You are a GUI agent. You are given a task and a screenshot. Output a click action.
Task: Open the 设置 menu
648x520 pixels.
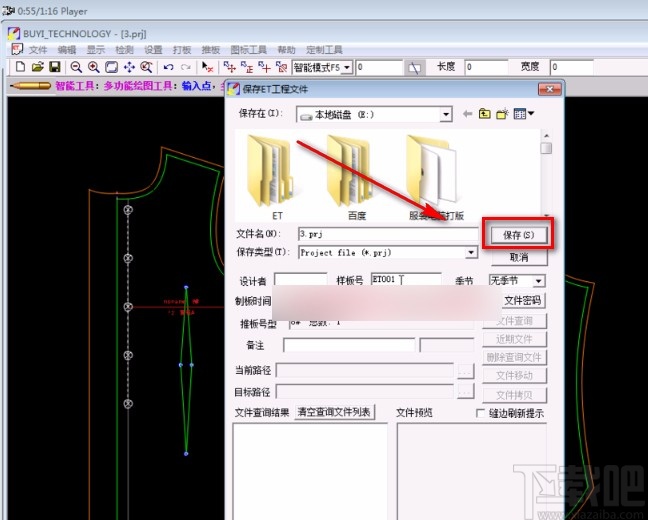[x=153, y=50]
